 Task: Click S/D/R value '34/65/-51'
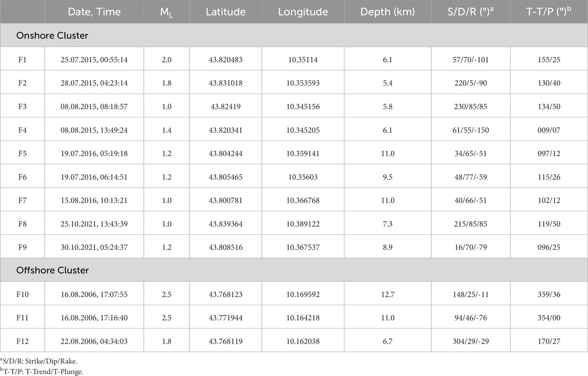(470, 153)
